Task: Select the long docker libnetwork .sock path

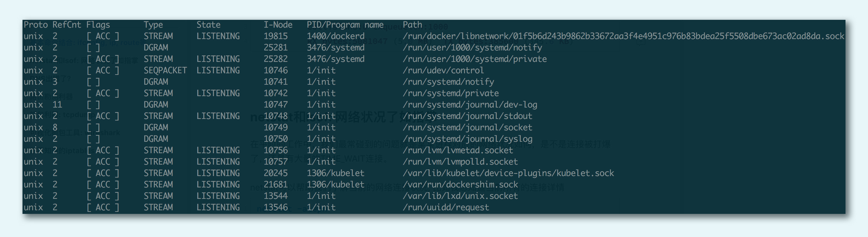Action: tap(623, 36)
